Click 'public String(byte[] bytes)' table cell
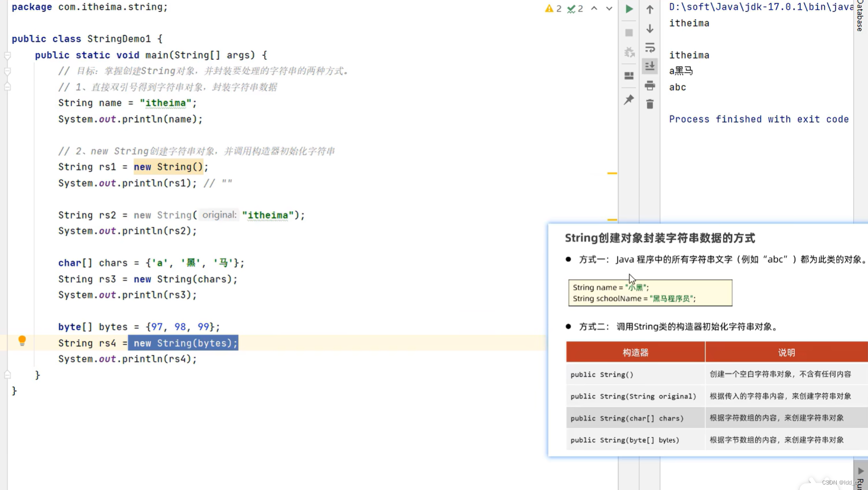The width and height of the screenshot is (868, 490). coord(635,440)
